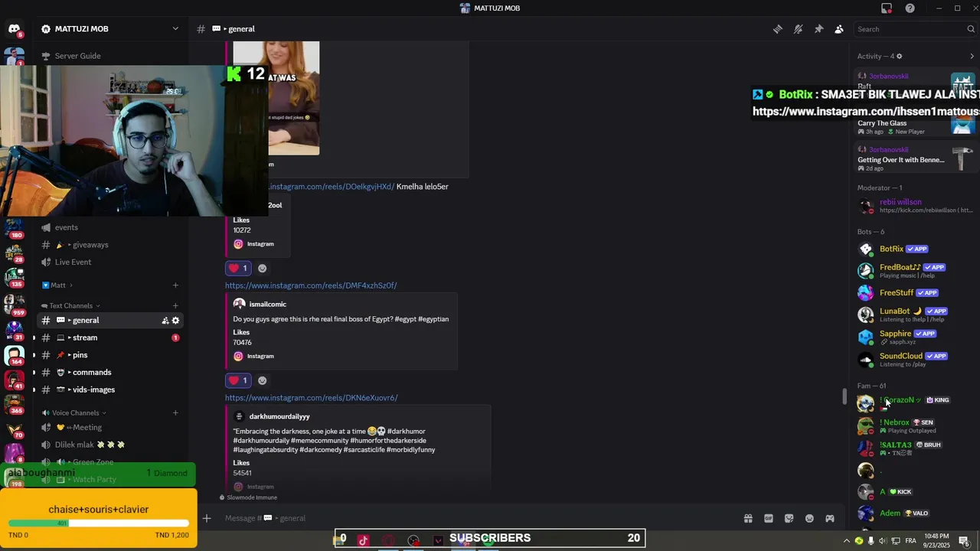Viewport: 980px width, 551px height.
Task: Open instagram reel link DKN6eXuovr6
Action: (312, 398)
